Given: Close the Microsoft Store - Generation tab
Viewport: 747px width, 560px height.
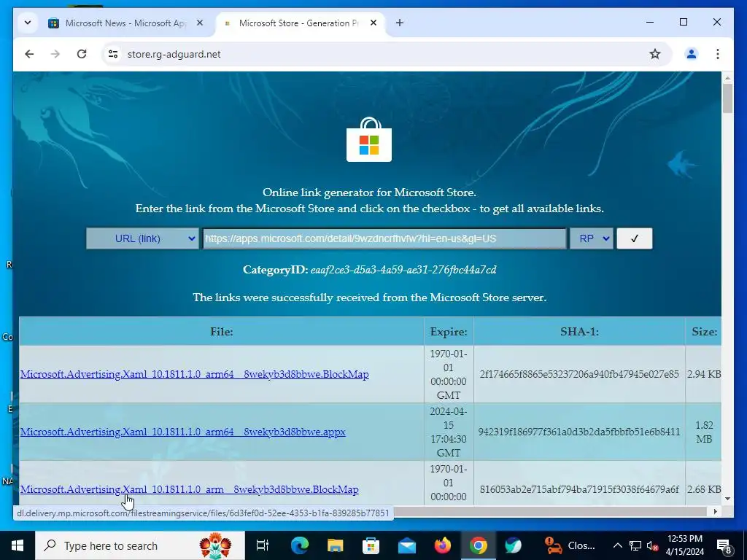Looking at the screenshot, I should click(x=373, y=23).
